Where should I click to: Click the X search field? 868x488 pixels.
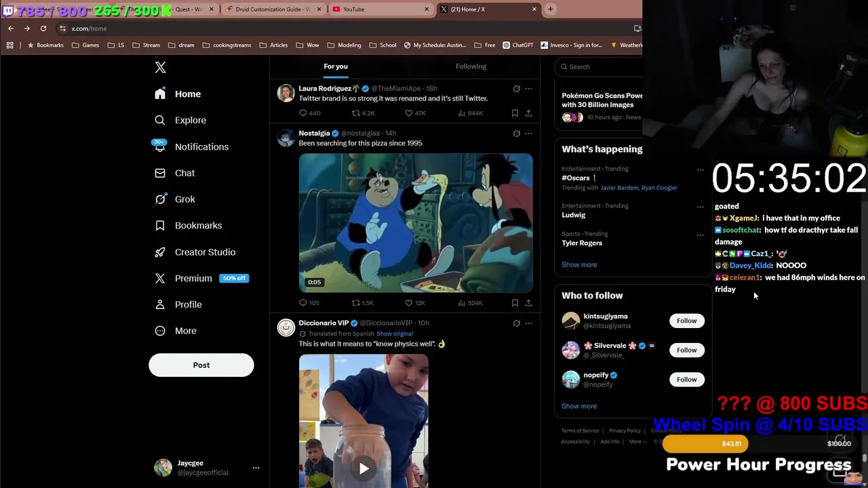[598, 66]
